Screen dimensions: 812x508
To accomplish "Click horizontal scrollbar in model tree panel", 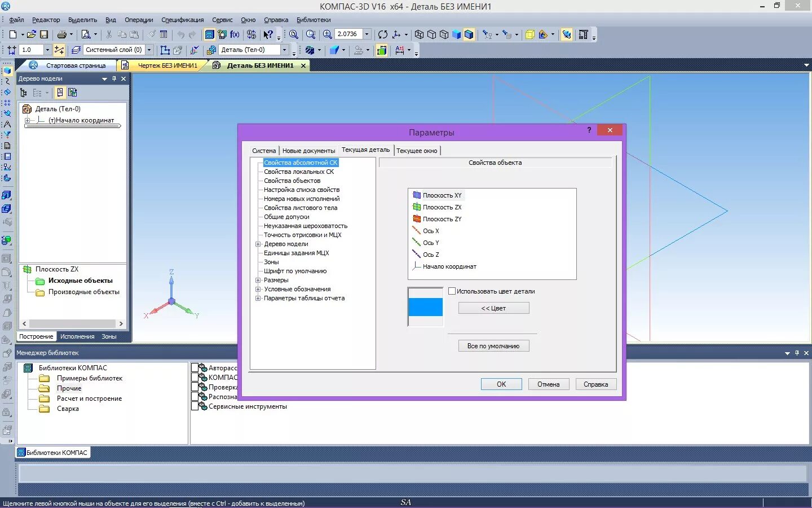I will (x=73, y=323).
